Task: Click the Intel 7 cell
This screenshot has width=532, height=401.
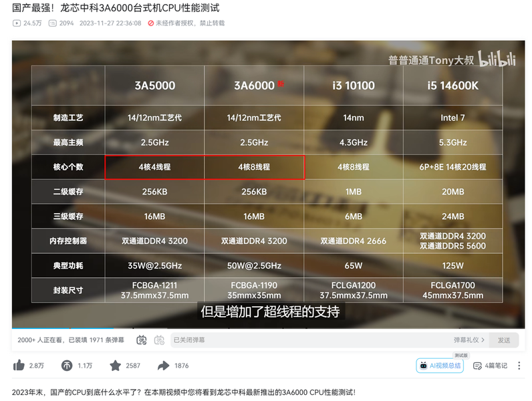Action: (453, 118)
